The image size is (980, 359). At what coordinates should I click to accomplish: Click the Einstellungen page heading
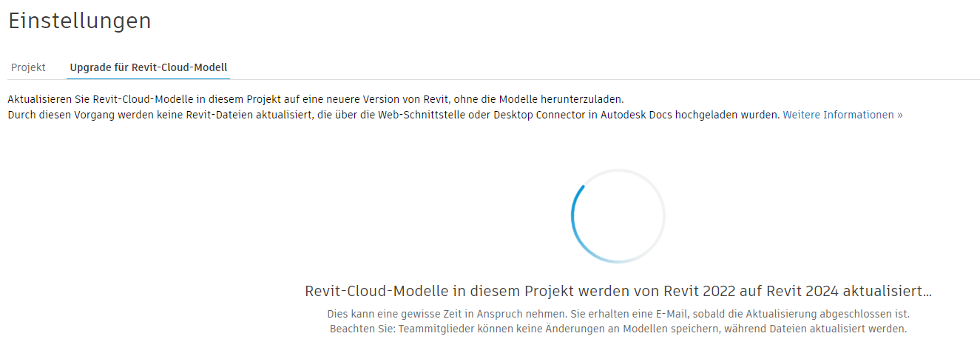[79, 21]
